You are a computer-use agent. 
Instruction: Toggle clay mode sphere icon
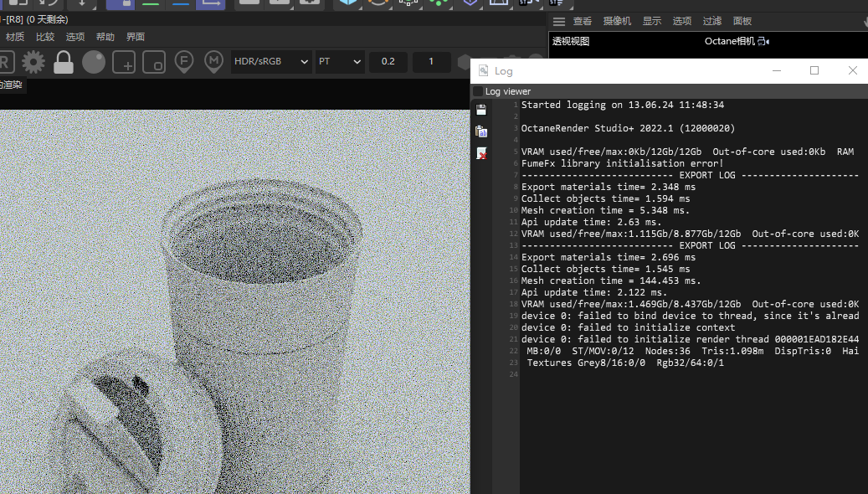coord(94,62)
